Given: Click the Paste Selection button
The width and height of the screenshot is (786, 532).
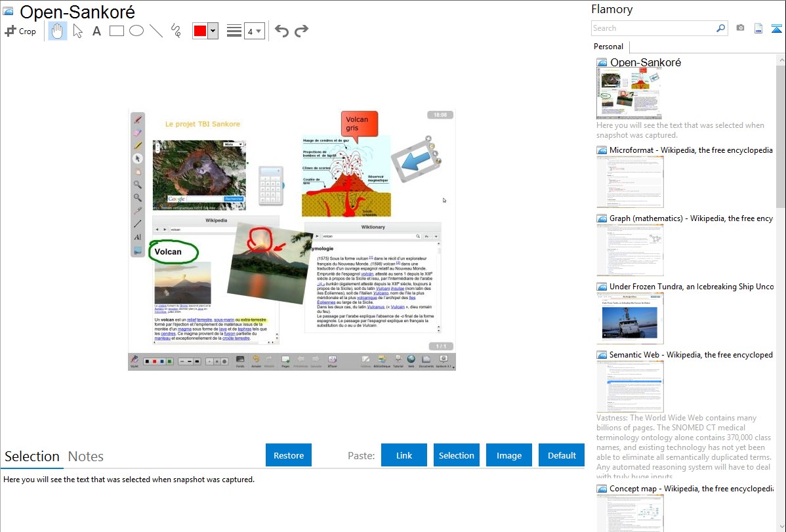Looking at the screenshot, I should 457,455.
